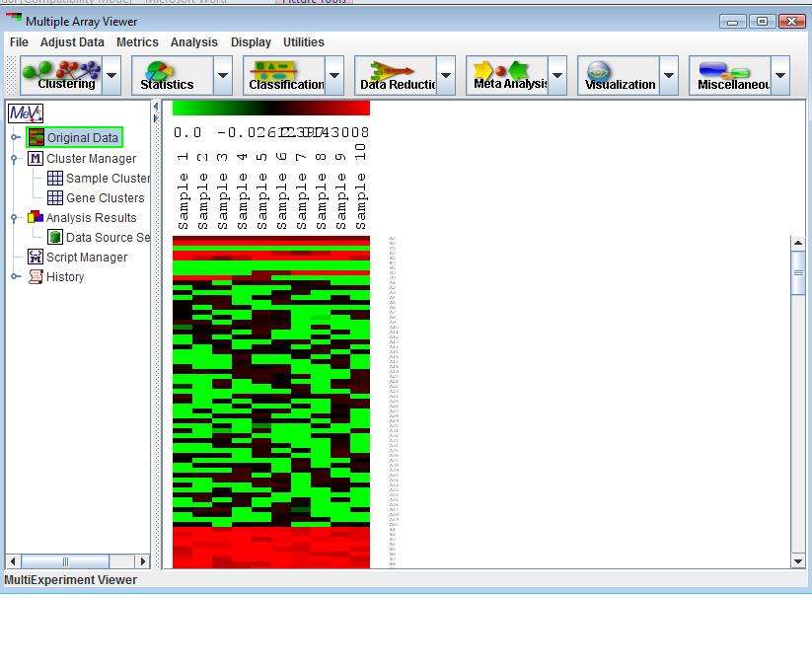Open the Miscellaneous toolbar icon
This screenshot has height=669, width=812.
pos(729,75)
